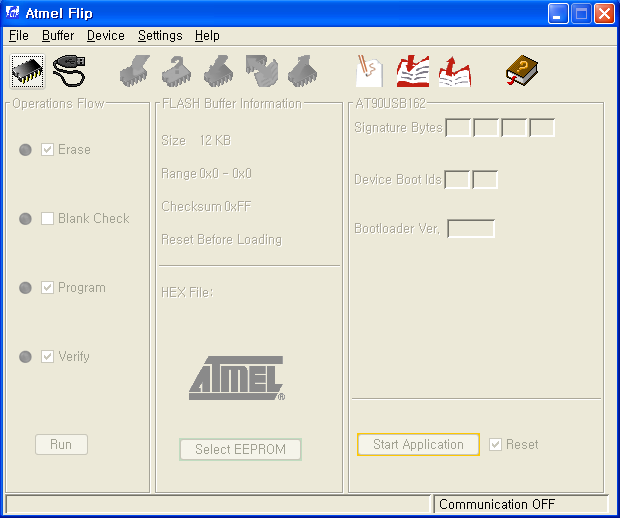Click the Run button

coord(61,444)
